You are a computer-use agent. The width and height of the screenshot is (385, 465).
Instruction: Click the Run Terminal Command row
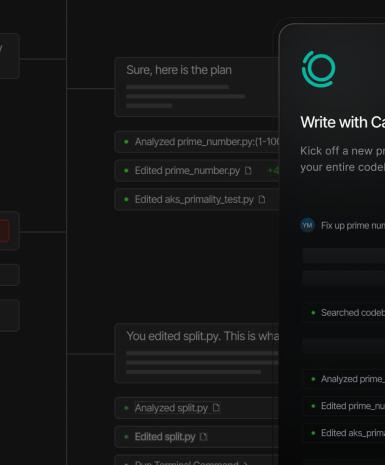coord(197,460)
